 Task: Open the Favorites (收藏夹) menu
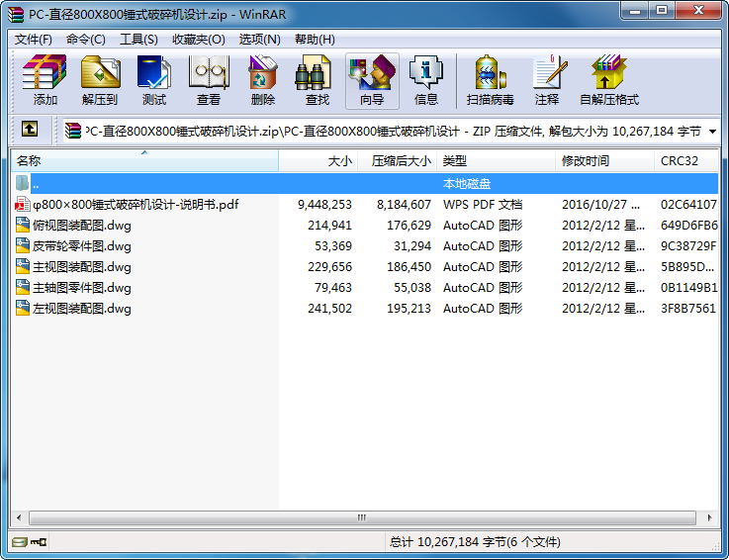point(199,40)
